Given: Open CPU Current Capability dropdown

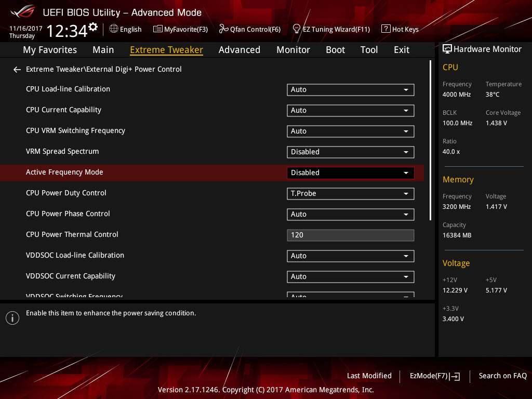Looking at the screenshot, I should [x=351, y=110].
